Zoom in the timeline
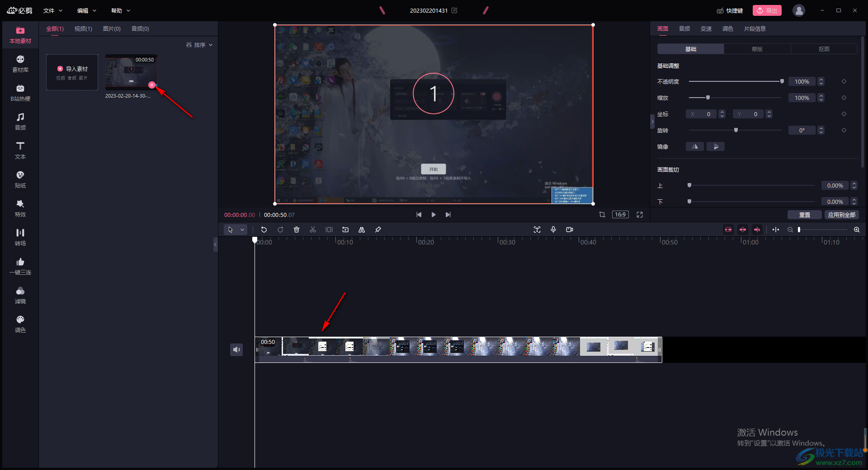The image size is (868, 470). coord(857,230)
